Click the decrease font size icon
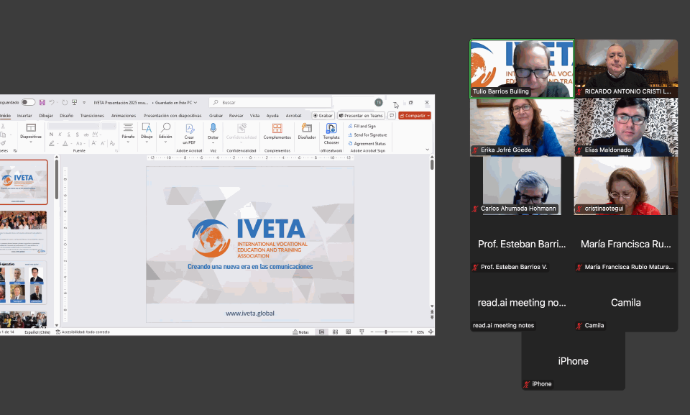690x415 pixels. click(103, 143)
